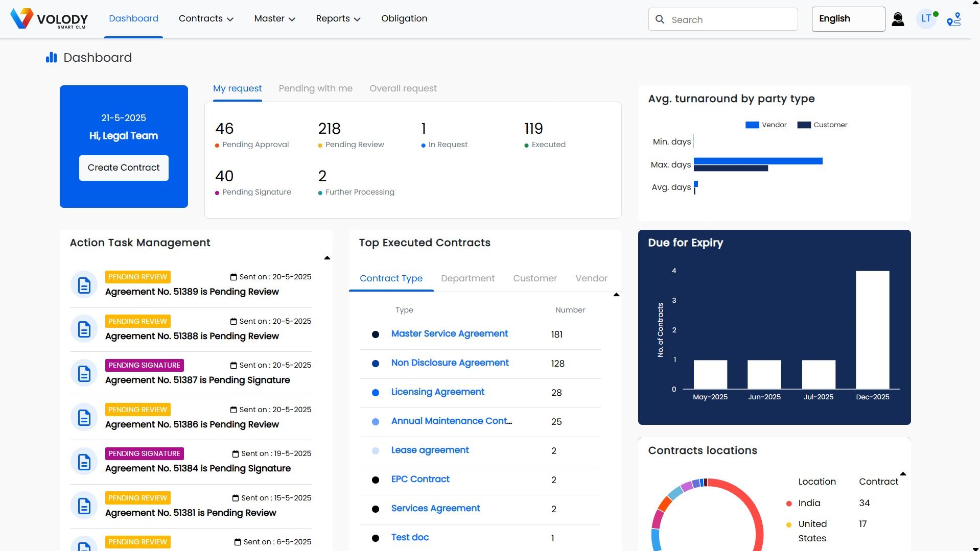Open document icon for Agreement No. 51381
Image resolution: width=980 pixels, height=551 pixels.
(84, 506)
